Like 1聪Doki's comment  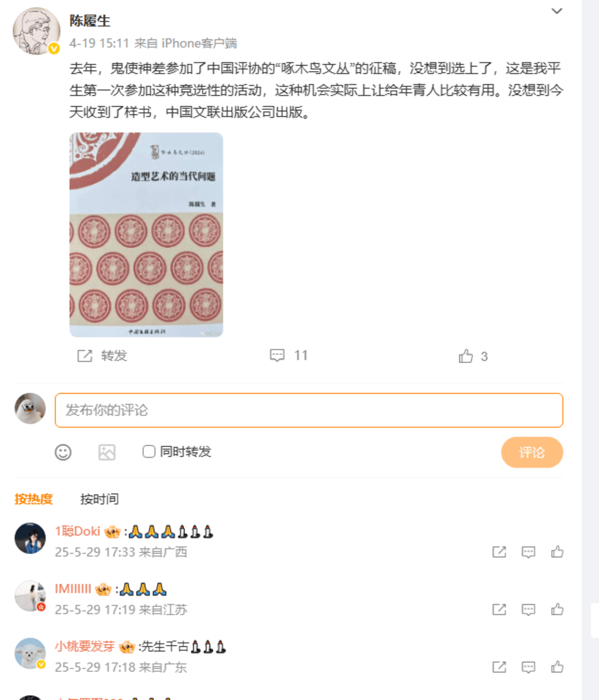coord(557,551)
